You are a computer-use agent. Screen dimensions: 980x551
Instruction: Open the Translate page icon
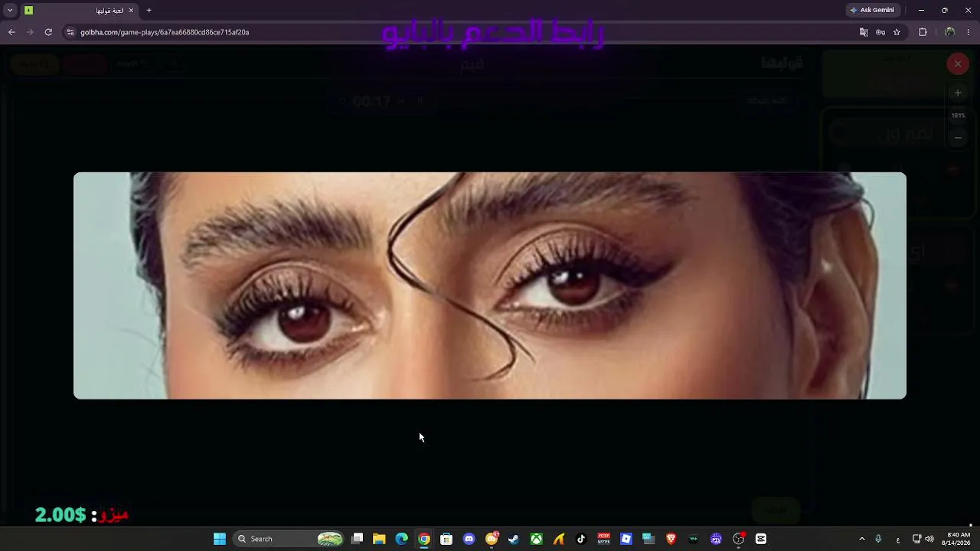tap(864, 32)
